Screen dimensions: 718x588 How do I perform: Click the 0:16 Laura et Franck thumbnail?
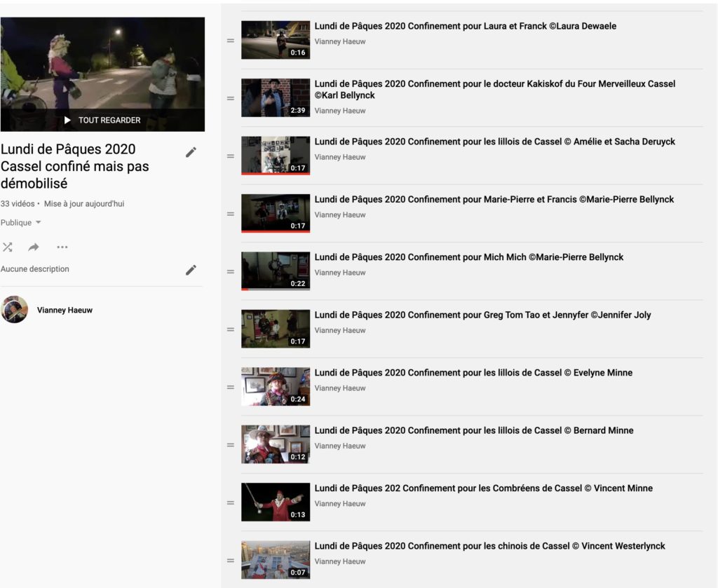(276, 40)
